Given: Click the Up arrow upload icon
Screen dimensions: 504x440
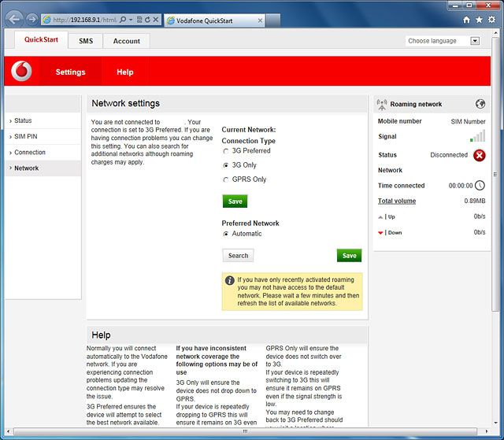Looking at the screenshot, I should 380,217.
